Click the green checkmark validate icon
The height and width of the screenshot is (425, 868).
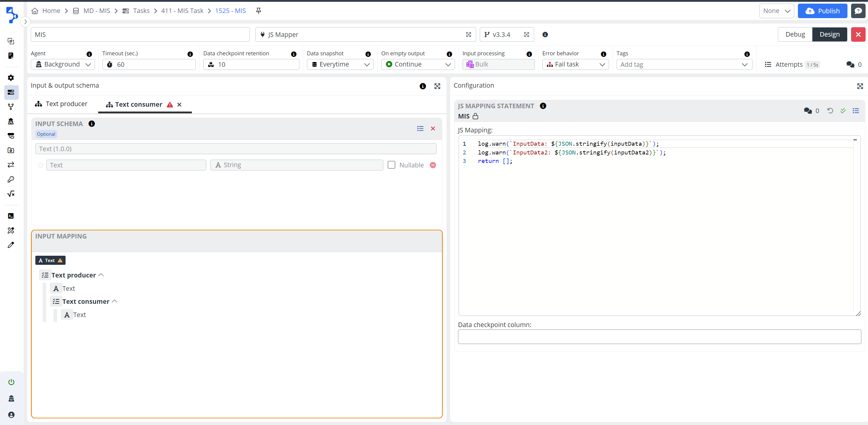click(x=843, y=111)
